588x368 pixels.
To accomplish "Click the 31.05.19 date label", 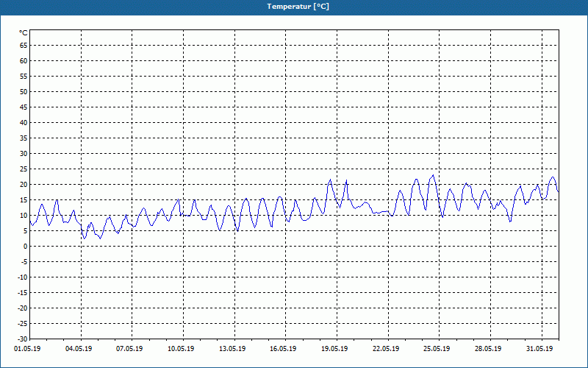I will pos(539,349).
